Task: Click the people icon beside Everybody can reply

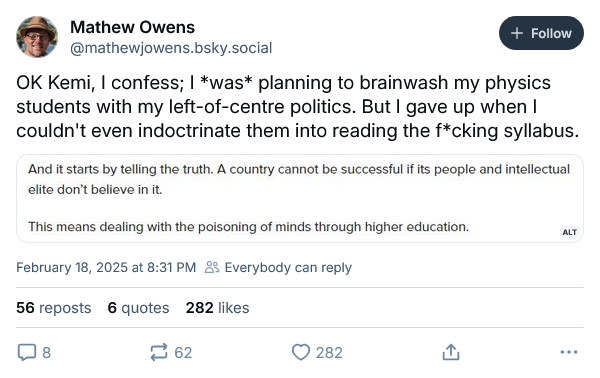Action: coord(212,267)
